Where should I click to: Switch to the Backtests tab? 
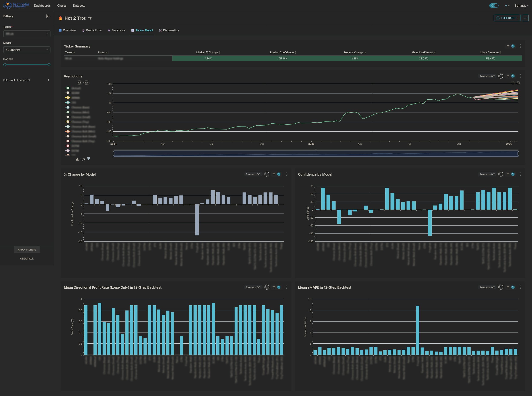tap(116, 30)
